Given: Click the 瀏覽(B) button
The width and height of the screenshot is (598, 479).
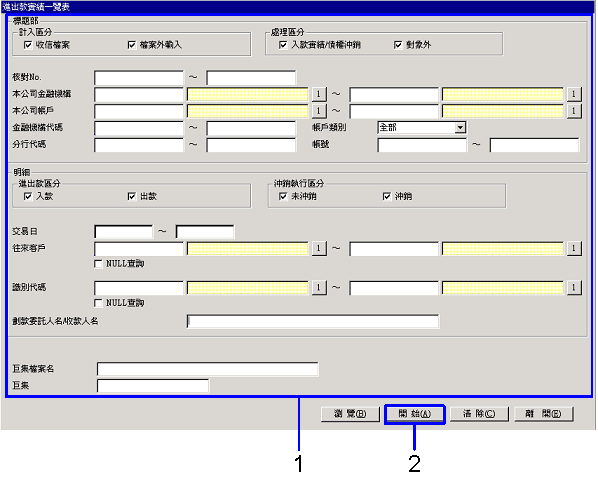Looking at the screenshot, I should coord(350,414).
